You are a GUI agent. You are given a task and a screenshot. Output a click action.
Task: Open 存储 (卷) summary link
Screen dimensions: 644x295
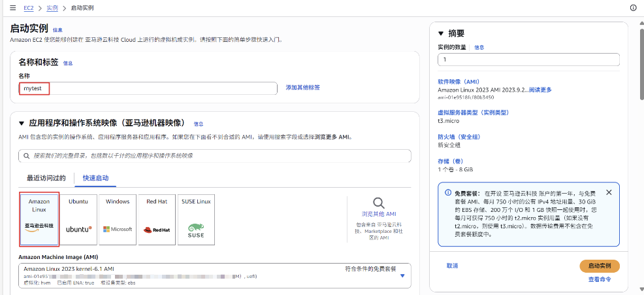[450, 161]
